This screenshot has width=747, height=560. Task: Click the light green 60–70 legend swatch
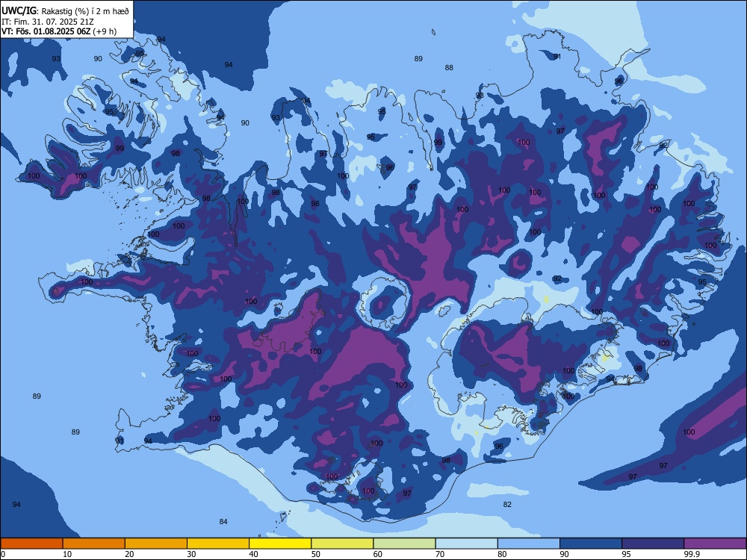pos(404,544)
